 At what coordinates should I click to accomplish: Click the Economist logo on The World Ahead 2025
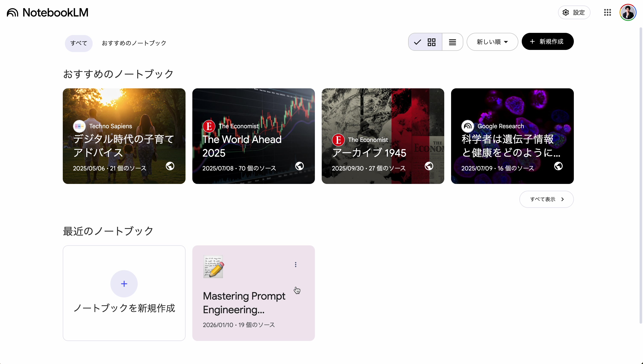[x=209, y=126]
